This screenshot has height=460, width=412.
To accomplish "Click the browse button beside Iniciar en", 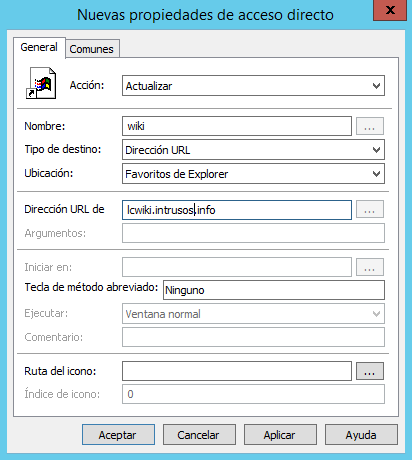I will 370,267.
